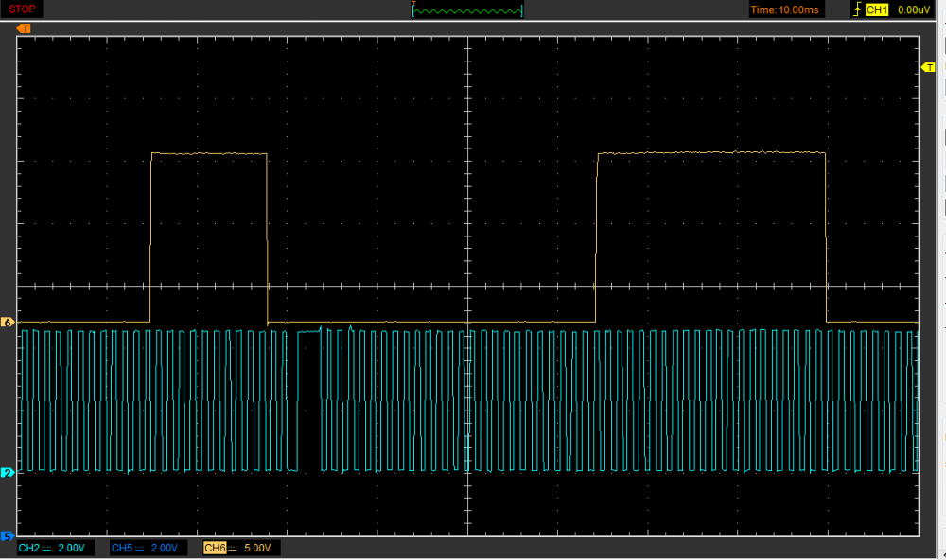The height and width of the screenshot is (560, 946).
Task: Open CH5 2.00V voltage scale setting
Action: [x=165, y=549]
